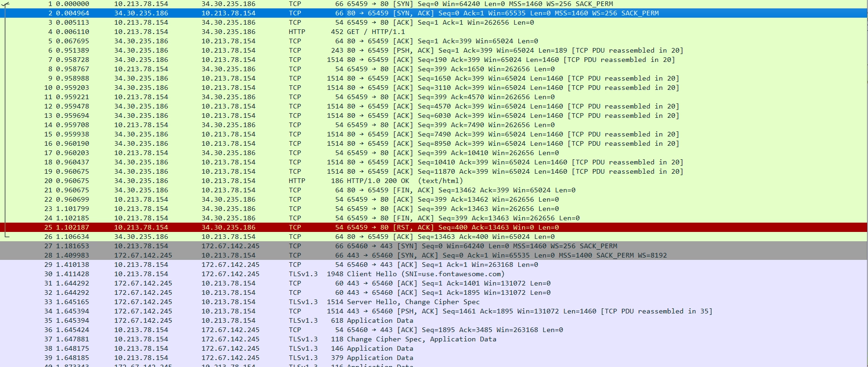Select packet 18 with Seq=10410
The width and height of the screenshot is (868, 367).
[x=434, y=162]
